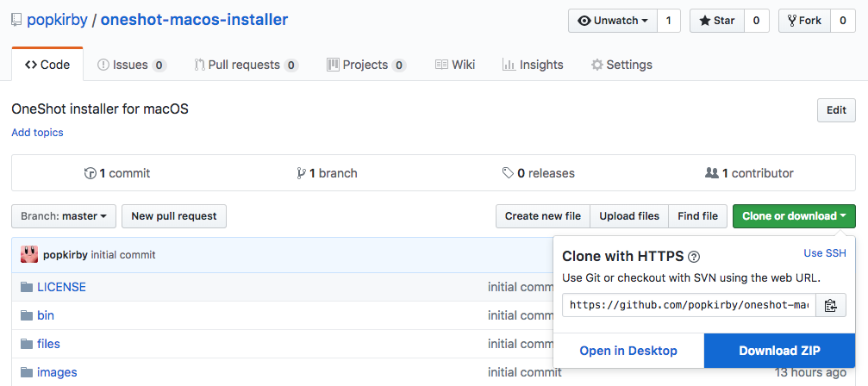Click the Edit description button
The height and width of the screenshot is (386, 868).
(x=836, y=110)
